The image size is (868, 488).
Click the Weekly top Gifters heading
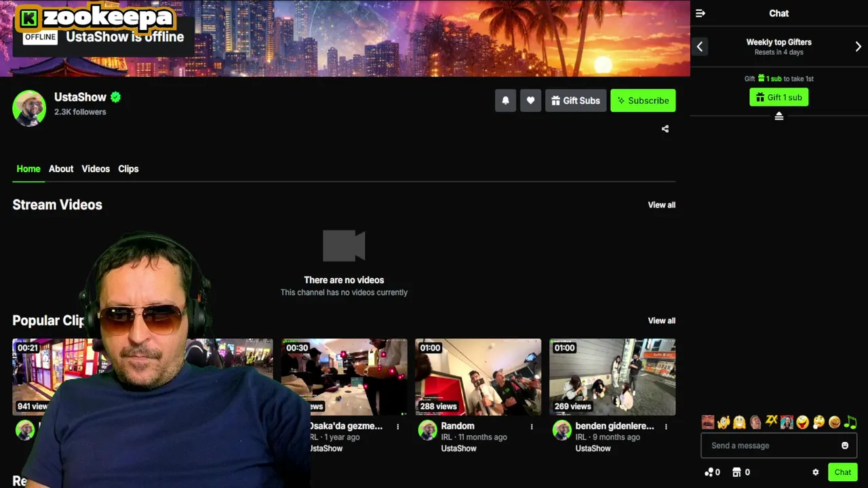coord(779,42)
